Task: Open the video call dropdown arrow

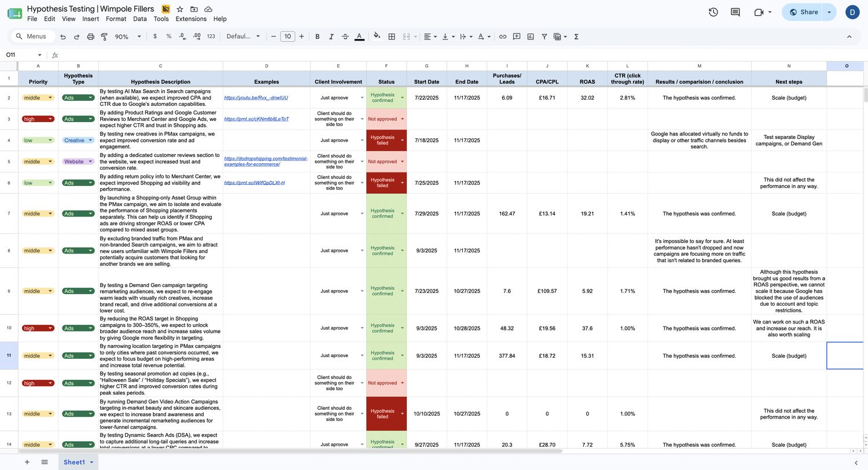Action: coord(770,12)
